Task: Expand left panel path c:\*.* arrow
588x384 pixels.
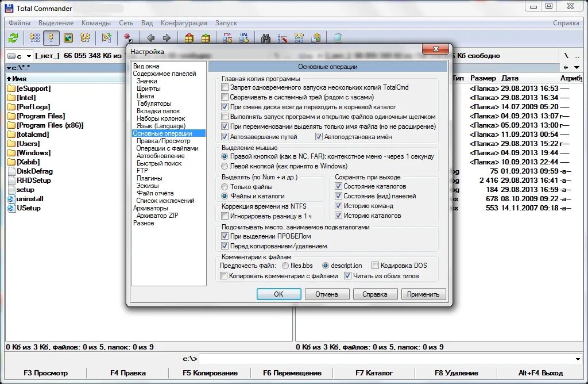Action: [x=9, y=68]
